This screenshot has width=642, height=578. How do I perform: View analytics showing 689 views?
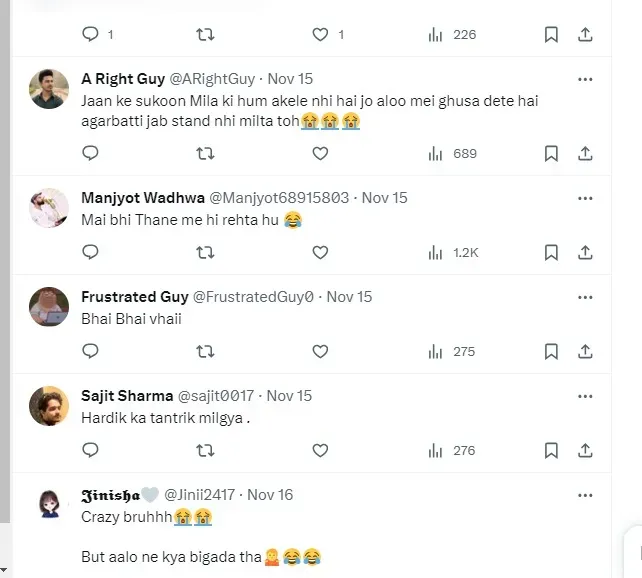click(453, 154)
